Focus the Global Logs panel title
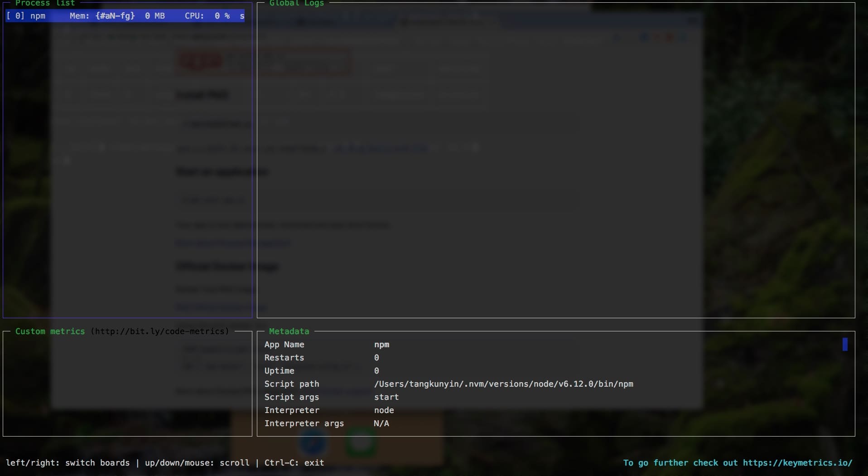 (x=296, y=3)
